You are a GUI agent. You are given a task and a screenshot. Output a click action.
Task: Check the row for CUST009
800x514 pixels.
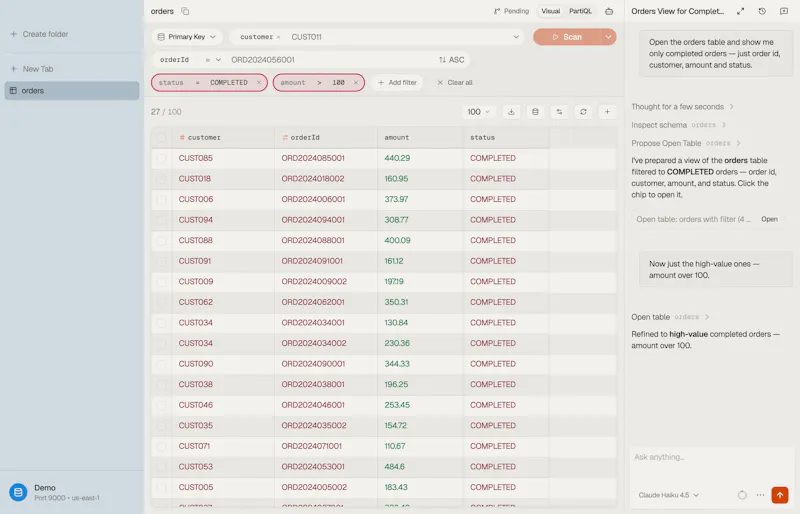(x=161, y=281)
